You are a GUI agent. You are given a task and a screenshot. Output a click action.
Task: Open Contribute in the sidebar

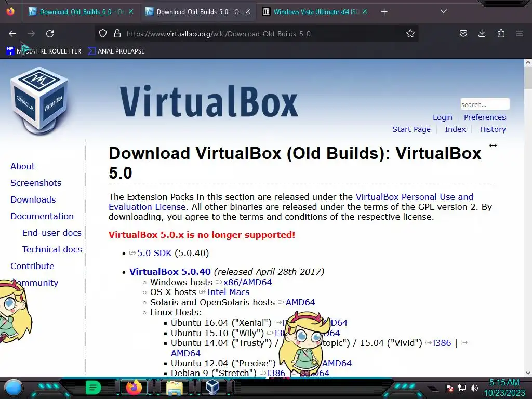(32, 267)
